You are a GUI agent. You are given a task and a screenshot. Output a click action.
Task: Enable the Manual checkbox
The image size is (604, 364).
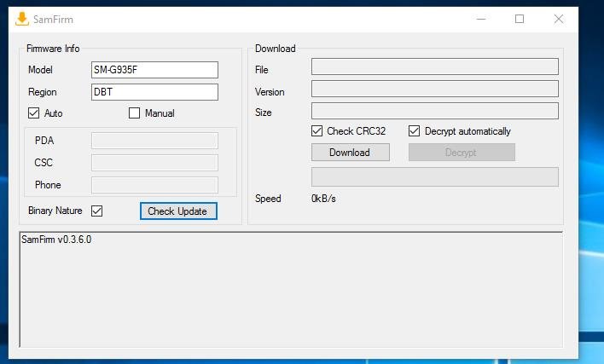(x=134, y=113)
